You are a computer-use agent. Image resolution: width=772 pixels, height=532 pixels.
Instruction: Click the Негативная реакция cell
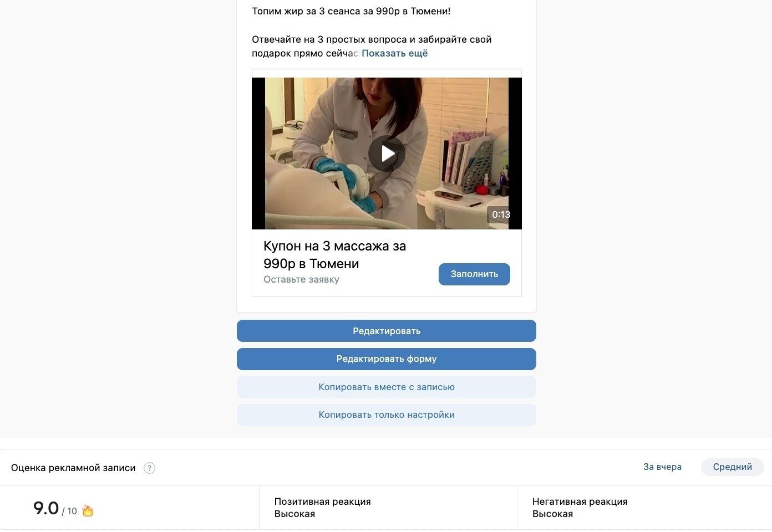(644, 508)
